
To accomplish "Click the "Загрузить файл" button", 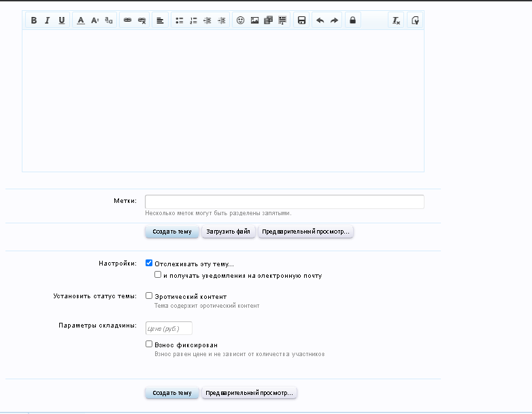I will (229, 232).
